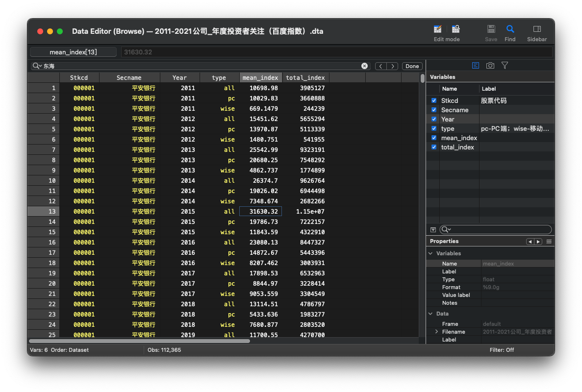
Task: Click the Label column header in Variables
Action: click(516, 89)
